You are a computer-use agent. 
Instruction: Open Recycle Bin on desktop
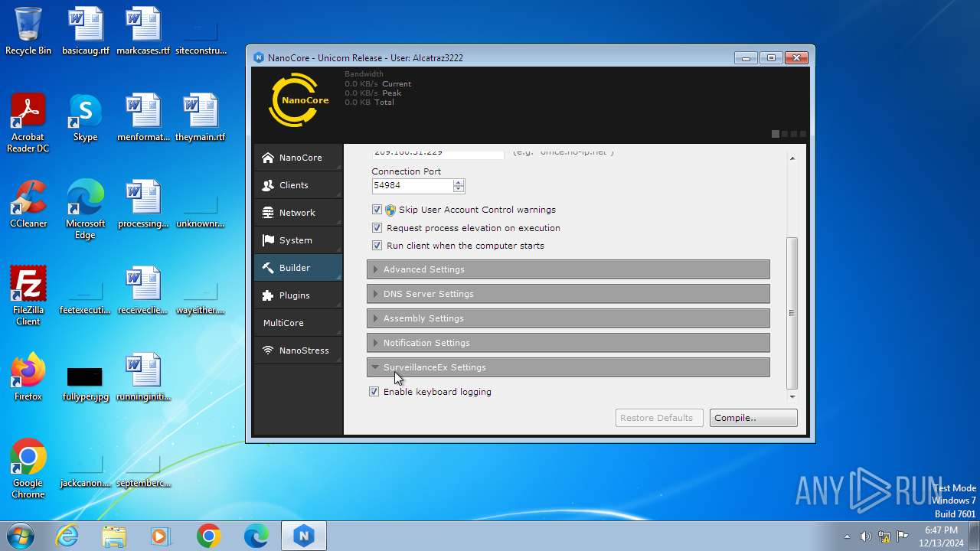click(28, 31)
